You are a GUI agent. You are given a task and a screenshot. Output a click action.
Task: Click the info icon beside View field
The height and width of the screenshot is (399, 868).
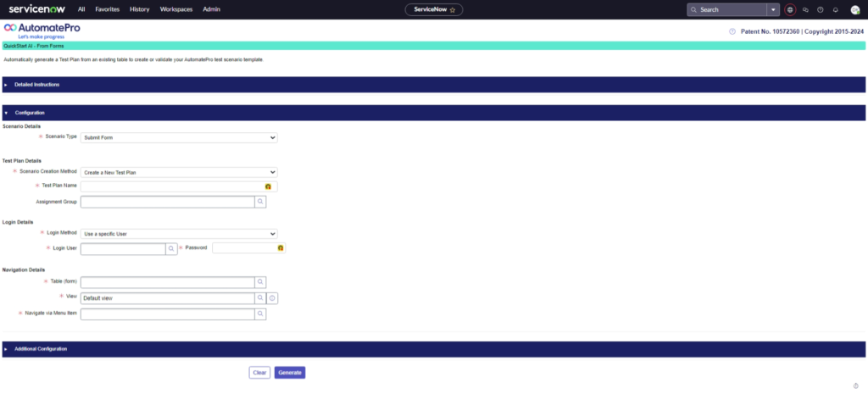point(273,298)
